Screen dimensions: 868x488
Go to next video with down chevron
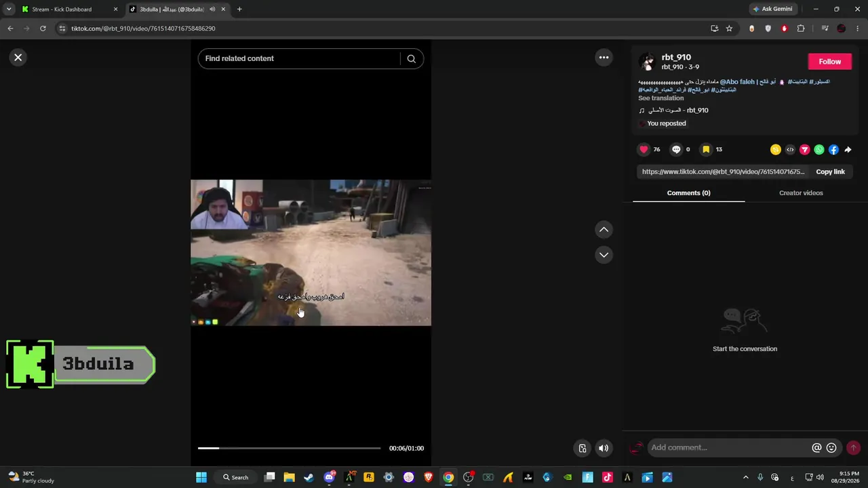(x=604, y=255)
